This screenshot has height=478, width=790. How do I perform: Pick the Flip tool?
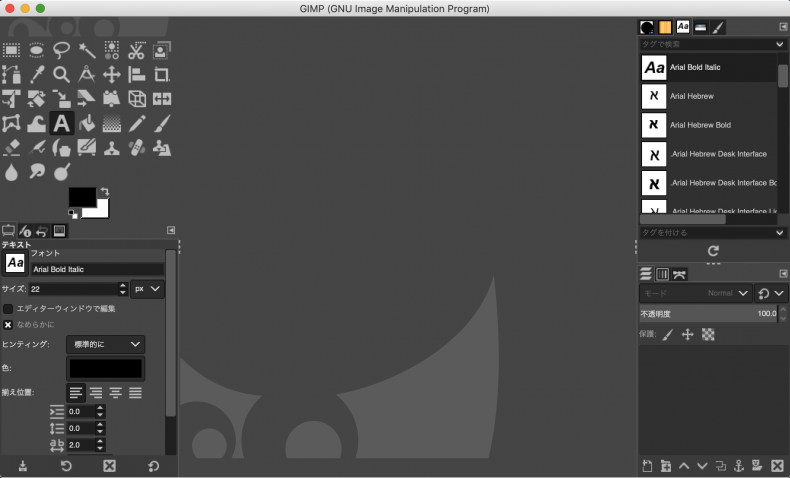(162, 99)
